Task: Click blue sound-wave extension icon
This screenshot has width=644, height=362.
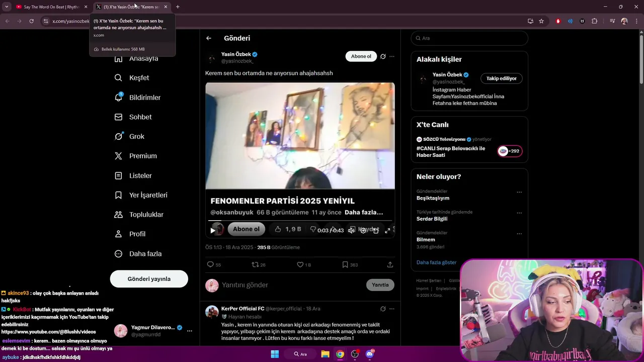Action: click(570, 21)
